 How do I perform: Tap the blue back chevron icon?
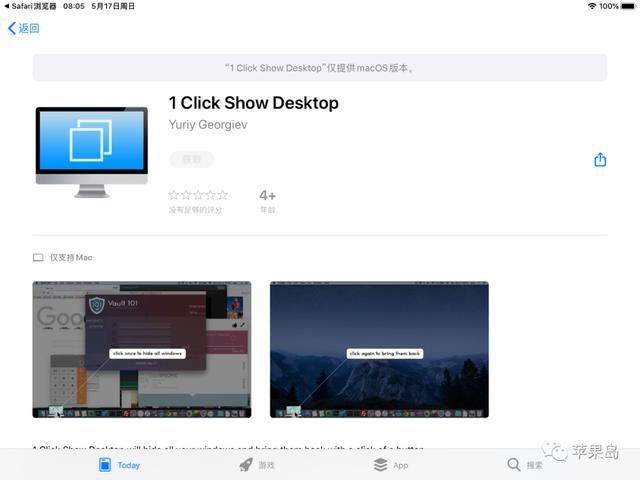[x=12, y=28]
